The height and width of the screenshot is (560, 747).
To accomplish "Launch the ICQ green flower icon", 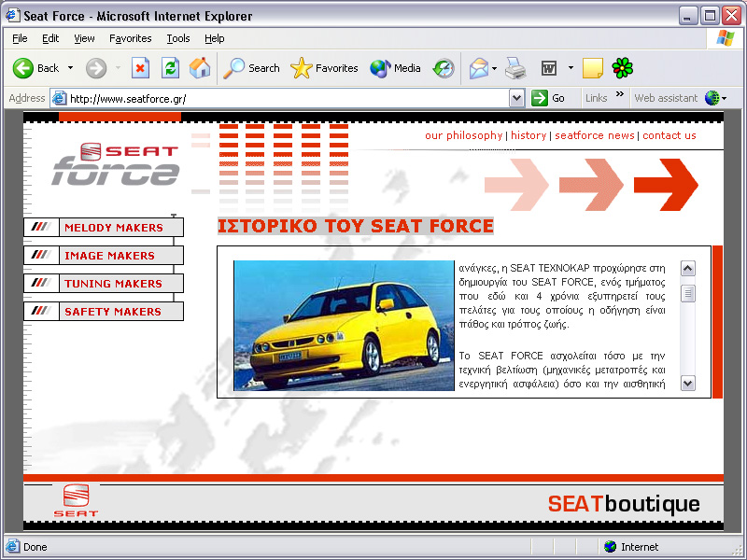I will (622, 68).
